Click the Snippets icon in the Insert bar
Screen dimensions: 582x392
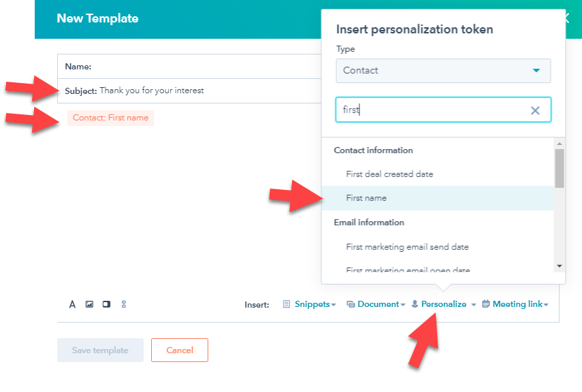285,304
